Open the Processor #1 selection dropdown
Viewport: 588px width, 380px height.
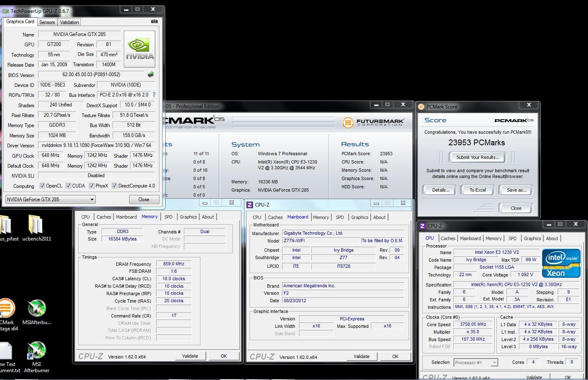[475, 363]
